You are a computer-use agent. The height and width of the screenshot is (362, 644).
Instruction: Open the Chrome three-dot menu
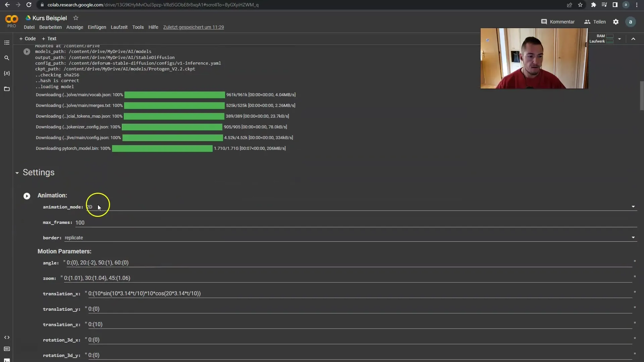(637, 5)
